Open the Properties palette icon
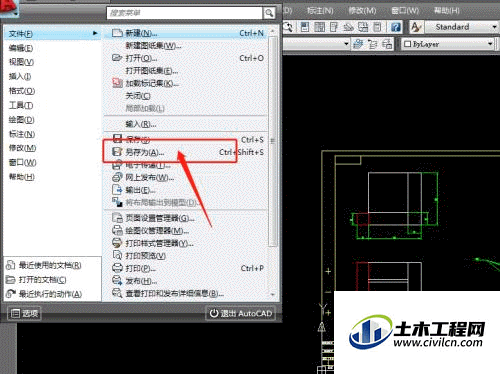Viewport: 500px width, 374px height. (x=305, y=27)
